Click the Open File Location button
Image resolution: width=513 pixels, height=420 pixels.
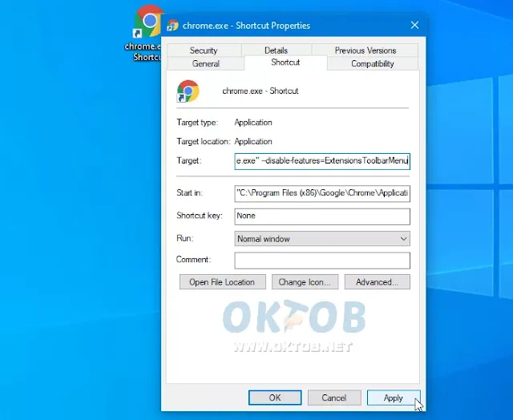tap(223, 282)
